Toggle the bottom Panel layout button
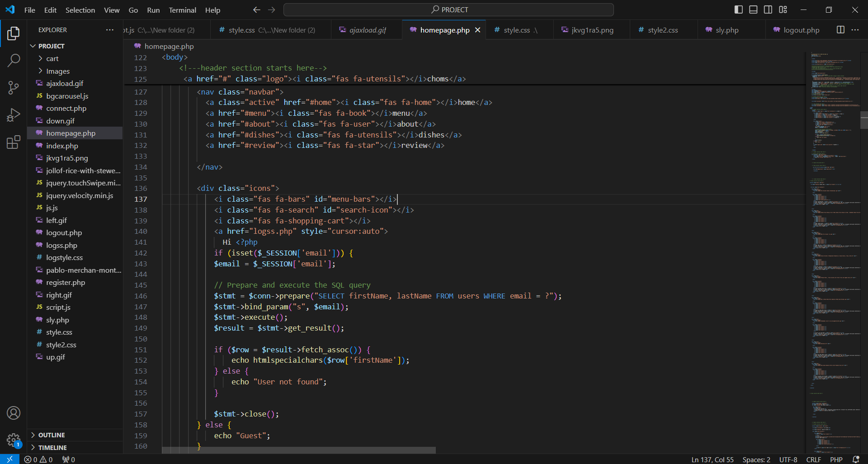The width and height of the screenshot is (868, 464). tap(753, 9)
